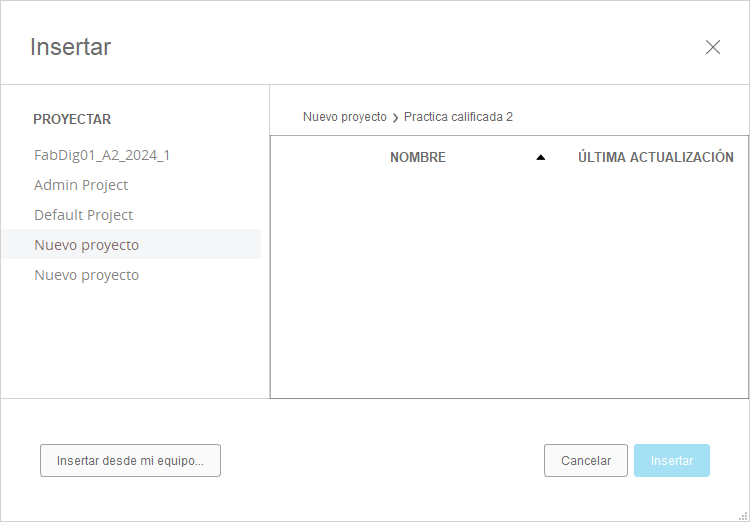
Task: Cancel the insert dialog
Action: point(585,460)
